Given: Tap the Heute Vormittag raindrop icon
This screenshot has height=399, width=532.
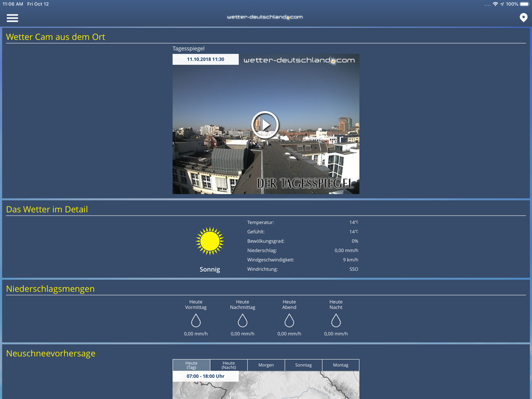Looking at the screenshot, I should (x=196, y=320).
